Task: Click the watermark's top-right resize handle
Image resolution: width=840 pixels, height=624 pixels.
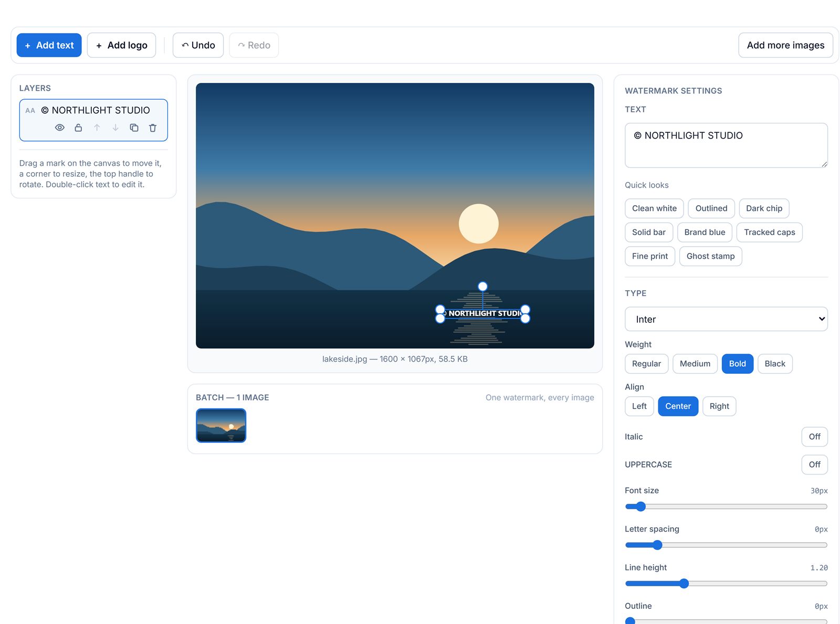Action: [x=526, y=309]
